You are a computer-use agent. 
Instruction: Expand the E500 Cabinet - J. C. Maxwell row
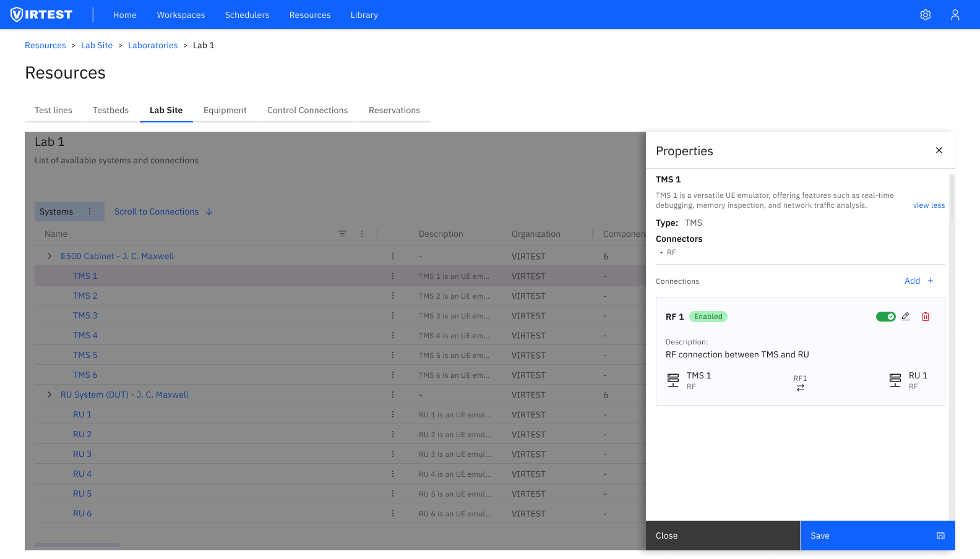pyautogui.click(x=49, y=256)
